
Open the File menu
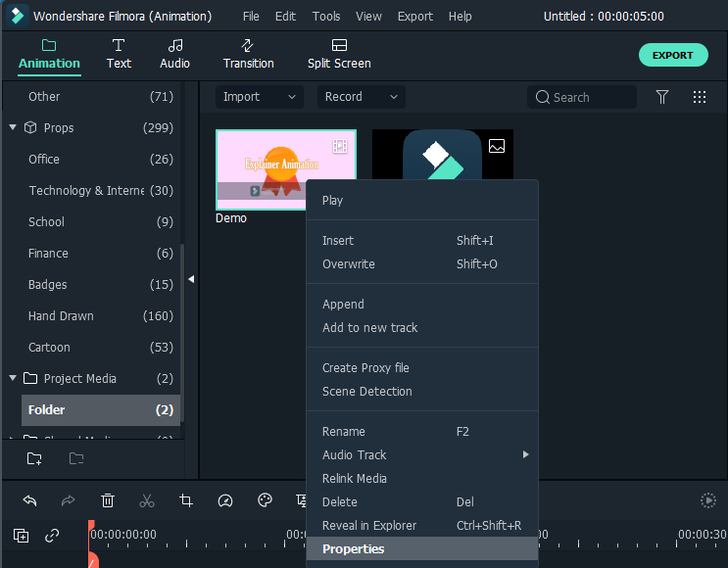(251, 17)
